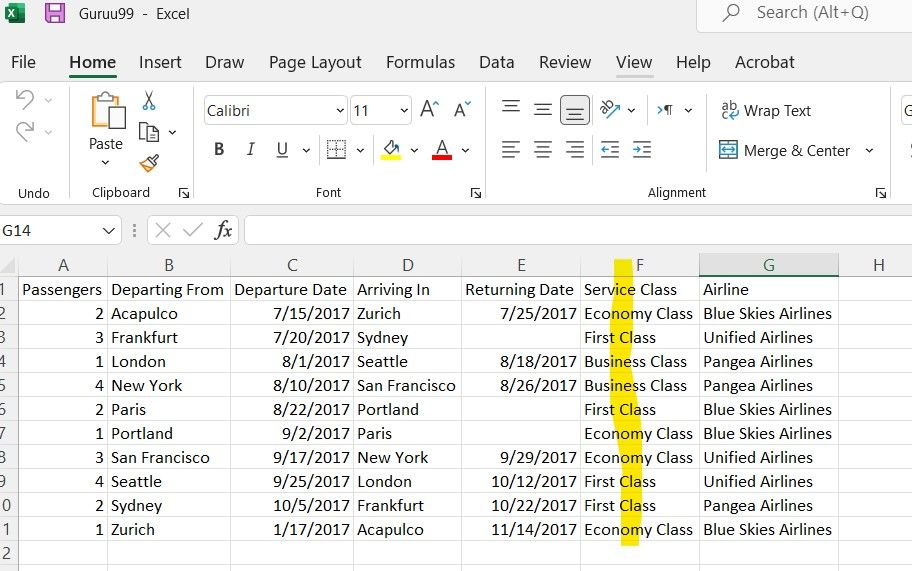Click the Copy icon
This screenshot has height=571, width=912.
(149, 132)
